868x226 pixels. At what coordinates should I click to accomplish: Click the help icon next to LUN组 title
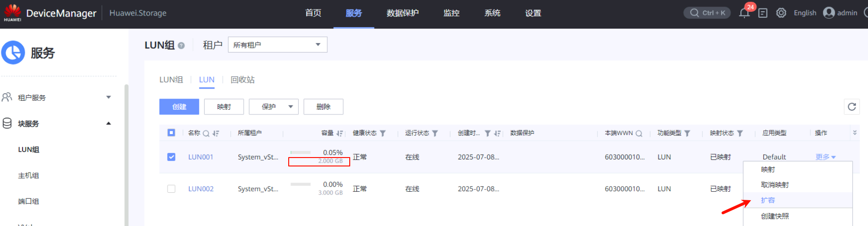click(x=181, y=45)
